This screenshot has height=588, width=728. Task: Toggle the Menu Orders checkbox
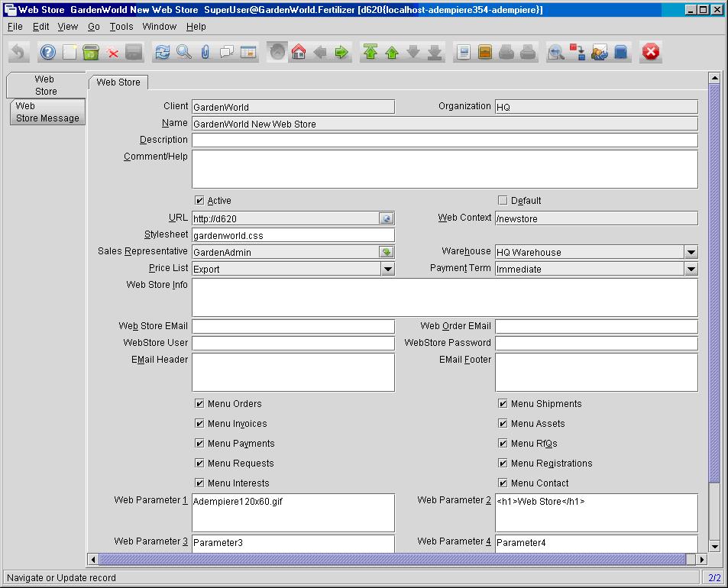pos(199,404)
